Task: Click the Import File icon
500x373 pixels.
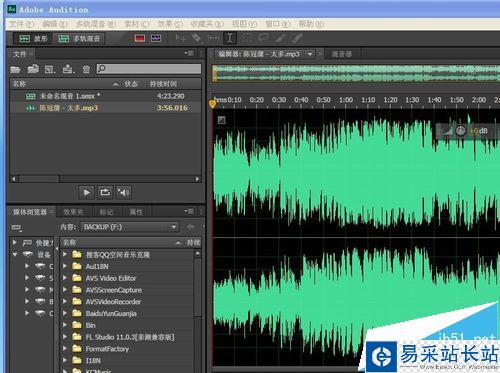Action: [x=33, y=69]
